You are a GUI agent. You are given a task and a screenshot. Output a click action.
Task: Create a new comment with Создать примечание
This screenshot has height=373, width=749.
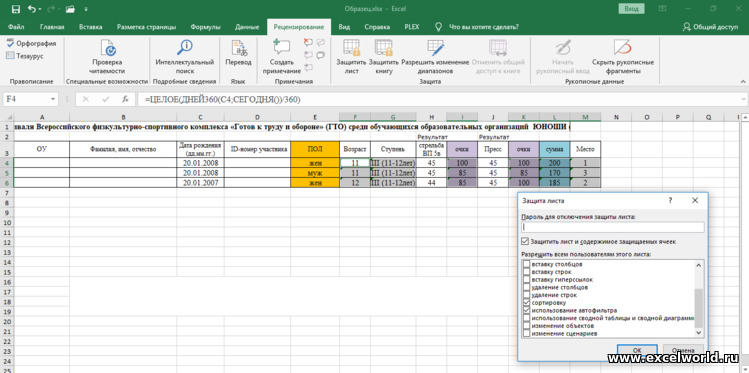[x=281, y=57]
